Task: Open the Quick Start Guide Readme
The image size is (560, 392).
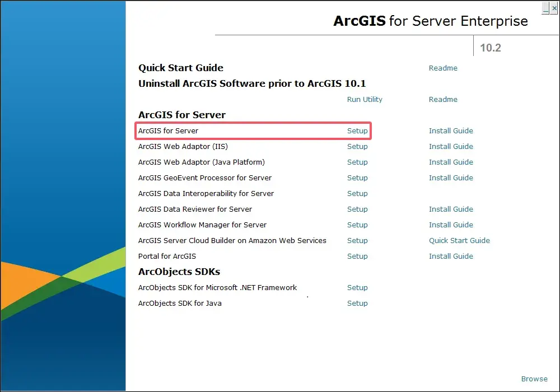Action: 443,68
